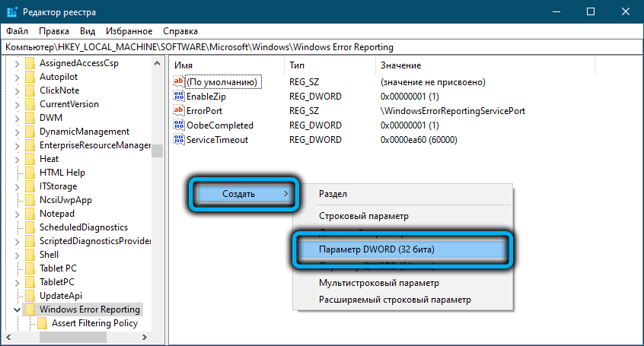Expand the AssignedAccessCsp tree node
This screenshot has width=644, height=346.
coord(17,63)
